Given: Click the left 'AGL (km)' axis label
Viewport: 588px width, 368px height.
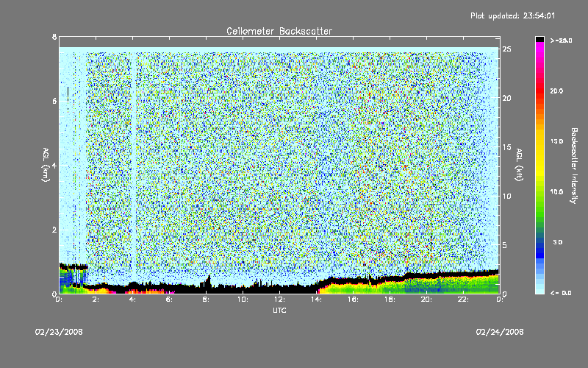Looking at the screenshot, I should coord(46,165).
